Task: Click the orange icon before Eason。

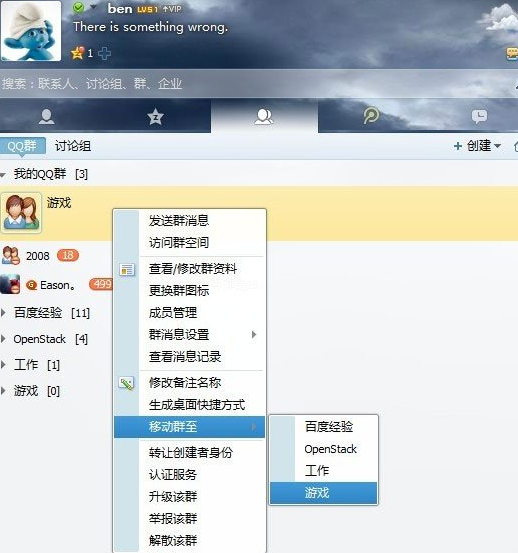Action: pos(32,285)
